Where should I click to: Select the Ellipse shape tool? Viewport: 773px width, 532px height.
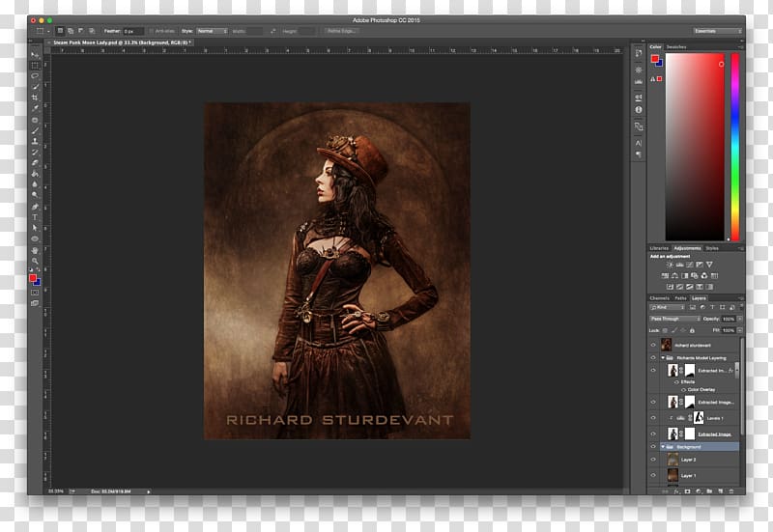pyautogui.click(x=35, y=238)
